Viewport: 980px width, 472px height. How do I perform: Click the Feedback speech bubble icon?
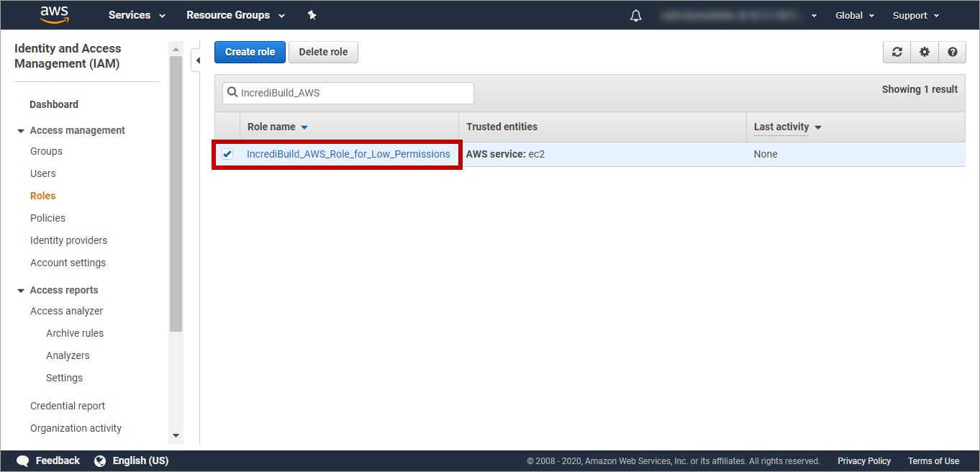click(x=23, y=460)
